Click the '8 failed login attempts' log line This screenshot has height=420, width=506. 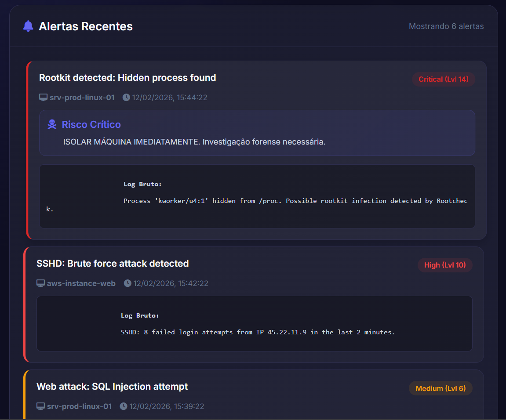coord(258,332)
